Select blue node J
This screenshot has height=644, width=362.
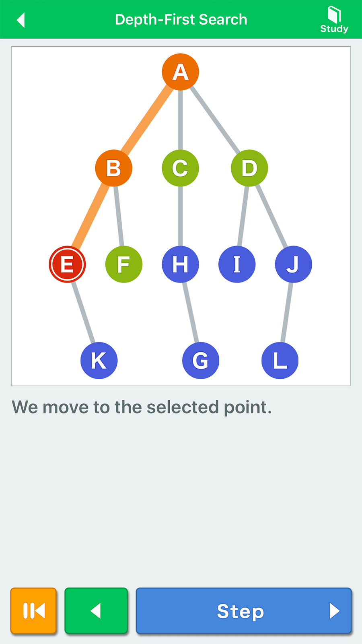click(293, 264)
